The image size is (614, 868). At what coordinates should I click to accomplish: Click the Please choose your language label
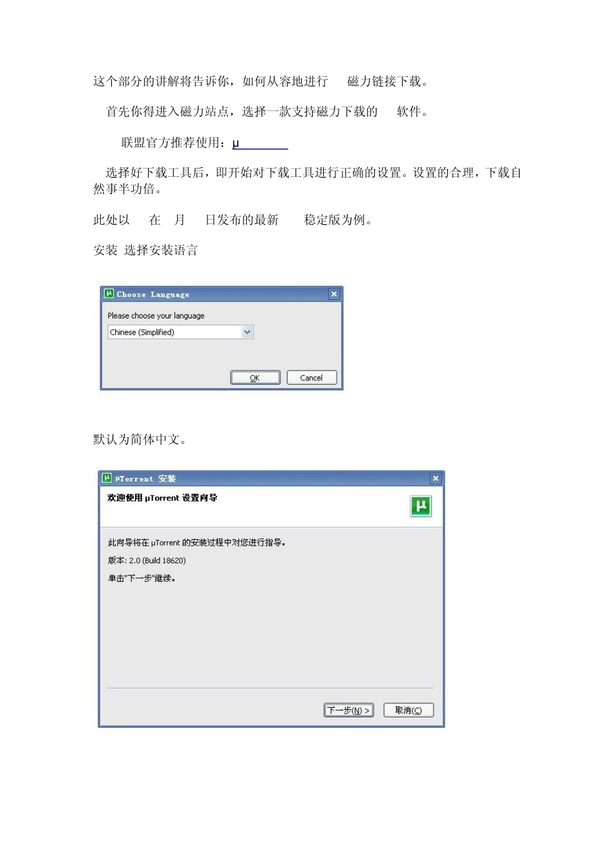(x=156, y=316)
